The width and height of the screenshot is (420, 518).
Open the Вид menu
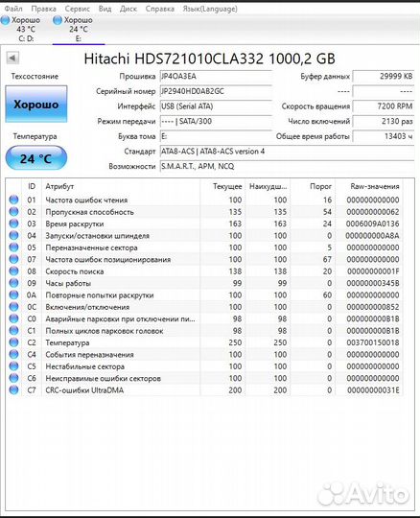[105, 9]
